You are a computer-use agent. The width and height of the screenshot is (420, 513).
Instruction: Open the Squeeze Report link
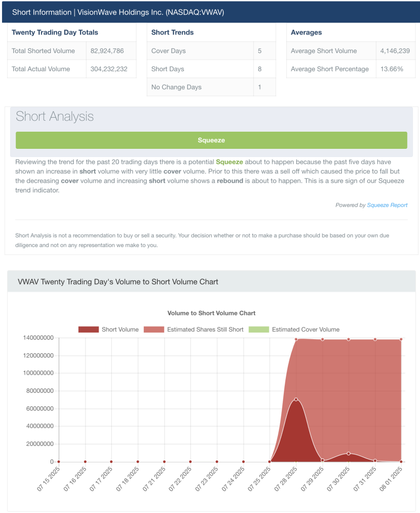pos(387,205)
